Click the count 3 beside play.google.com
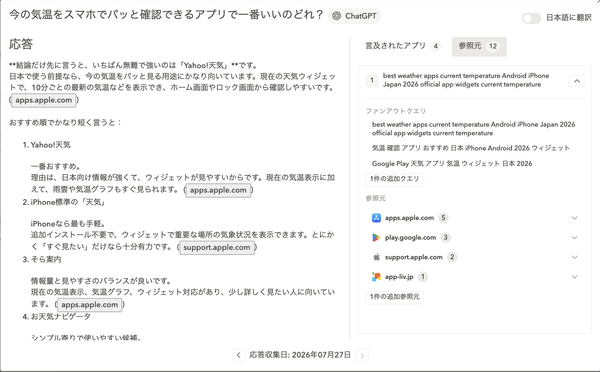 [x=445, y=237]
